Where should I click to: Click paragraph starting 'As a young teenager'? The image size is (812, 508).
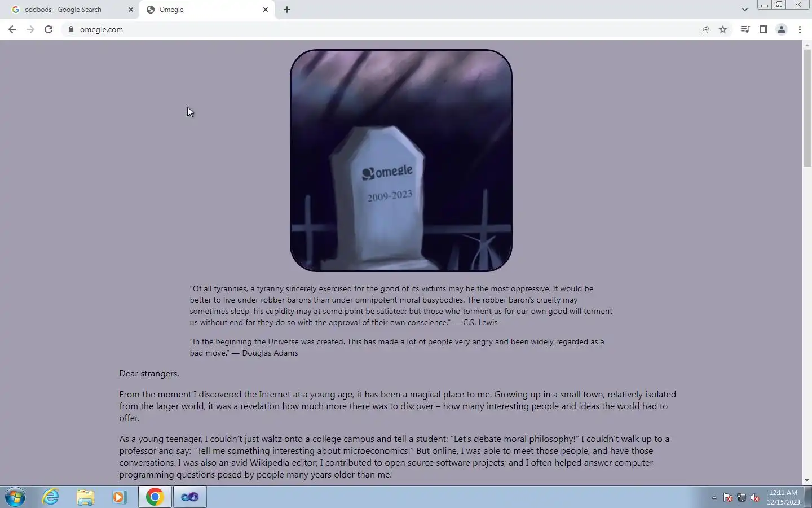pos(395,457)
